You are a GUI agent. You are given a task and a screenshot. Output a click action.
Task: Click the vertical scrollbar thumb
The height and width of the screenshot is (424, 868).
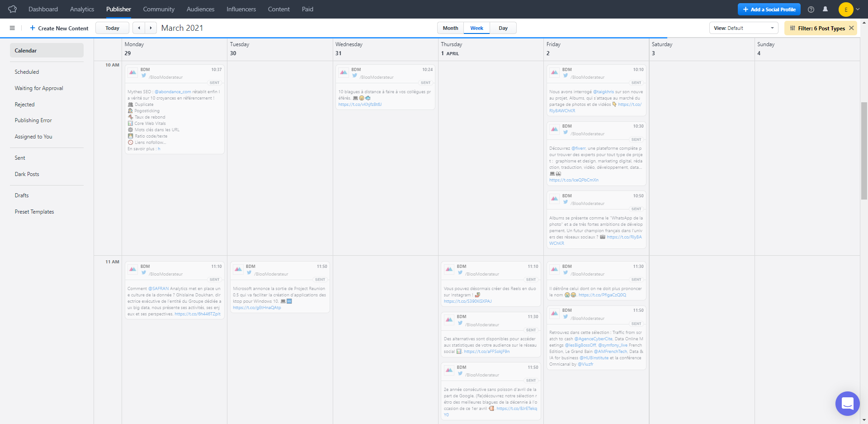coord(864,150)
